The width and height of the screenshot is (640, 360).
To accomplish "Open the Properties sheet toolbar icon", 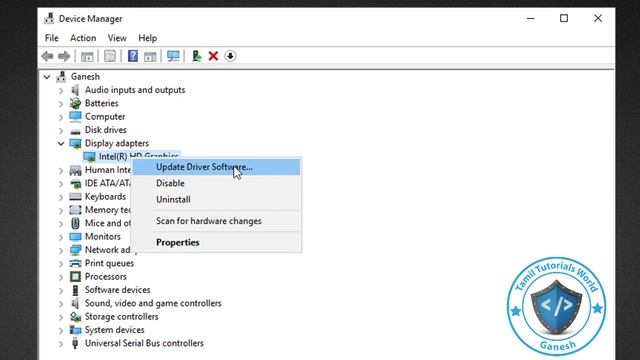I will 110,56.
